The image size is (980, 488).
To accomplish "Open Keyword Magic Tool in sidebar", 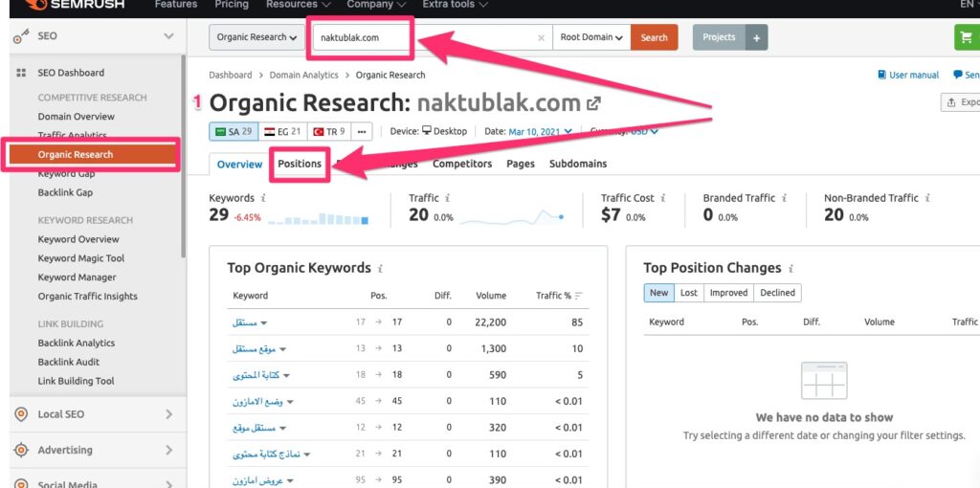I will [81, 258].
